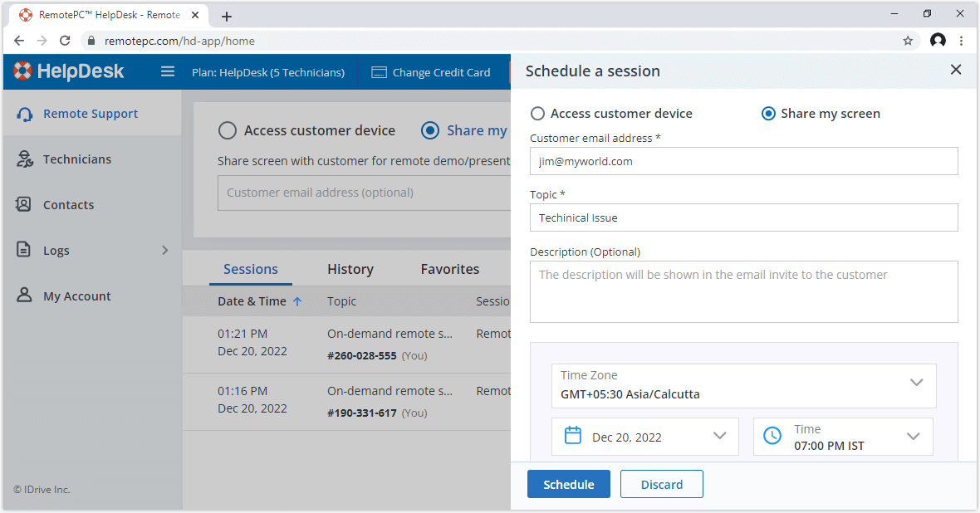The image size is (980, 513).
Task: Click the Topic column header
Action: pos(342,301)
